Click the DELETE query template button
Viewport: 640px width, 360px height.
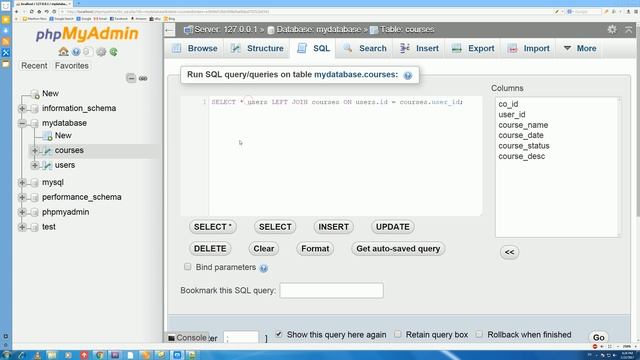click(210, 249)
